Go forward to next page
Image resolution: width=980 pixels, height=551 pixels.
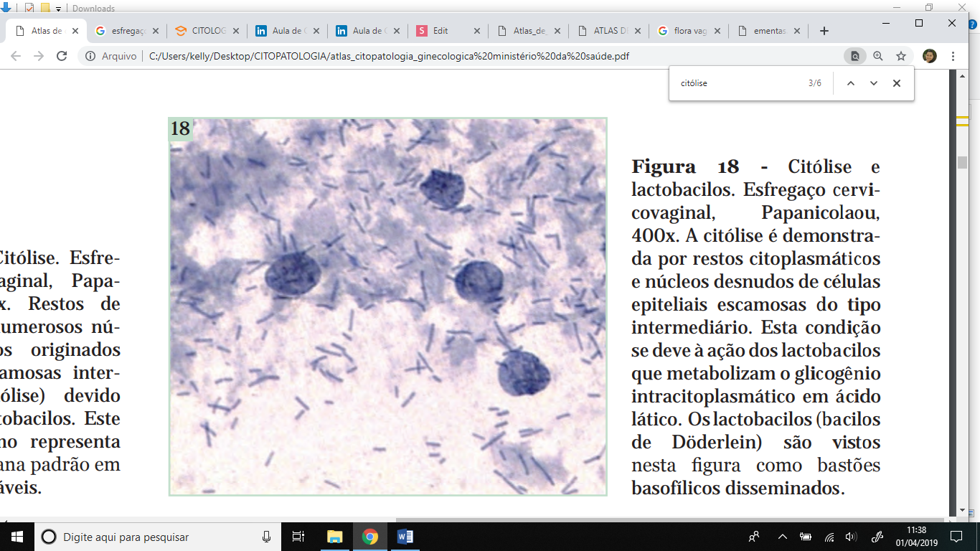point(39,56)
